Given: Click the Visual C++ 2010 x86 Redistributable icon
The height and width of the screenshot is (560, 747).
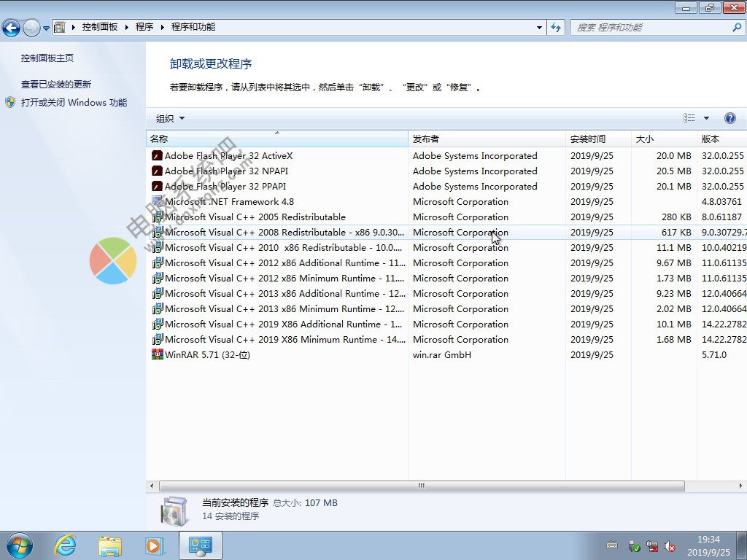Looking at the screenshot, I should pyautogui.click(x=158, y=248).
